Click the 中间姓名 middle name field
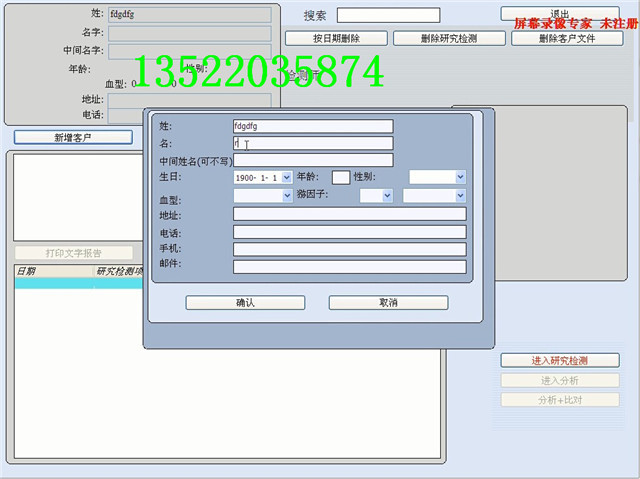640x479 pixels. (312, 160)
